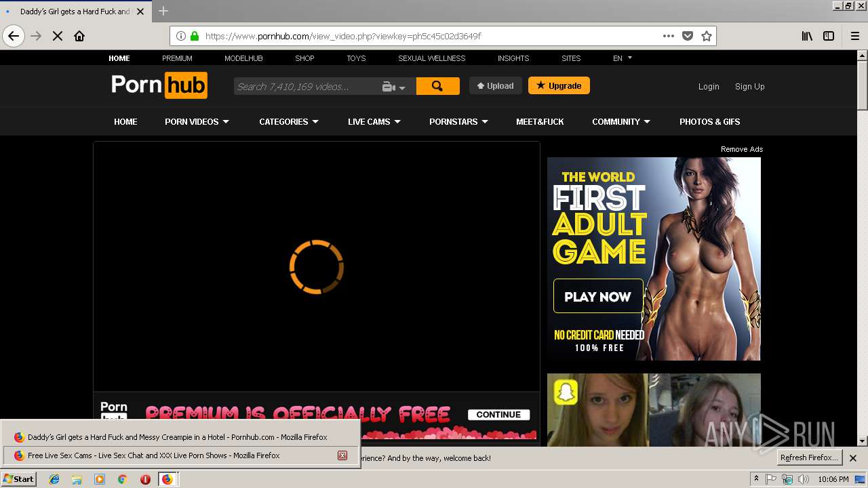Click the site logo in header
Image resolution: width=868 pixels, height=488 pixels.
tap(159, 85)
